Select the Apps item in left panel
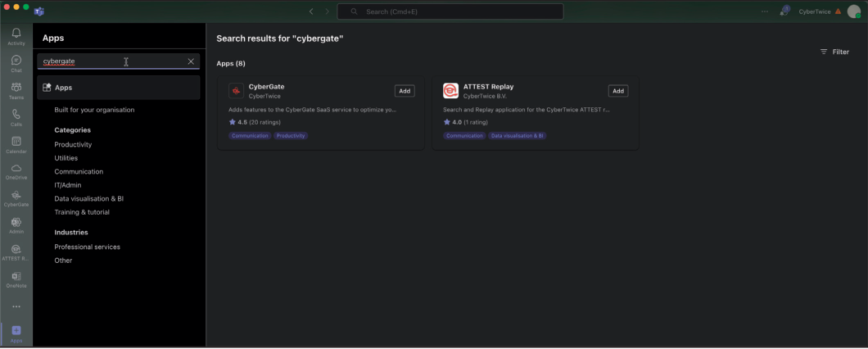Screen dimensions: 868x349 119,88
